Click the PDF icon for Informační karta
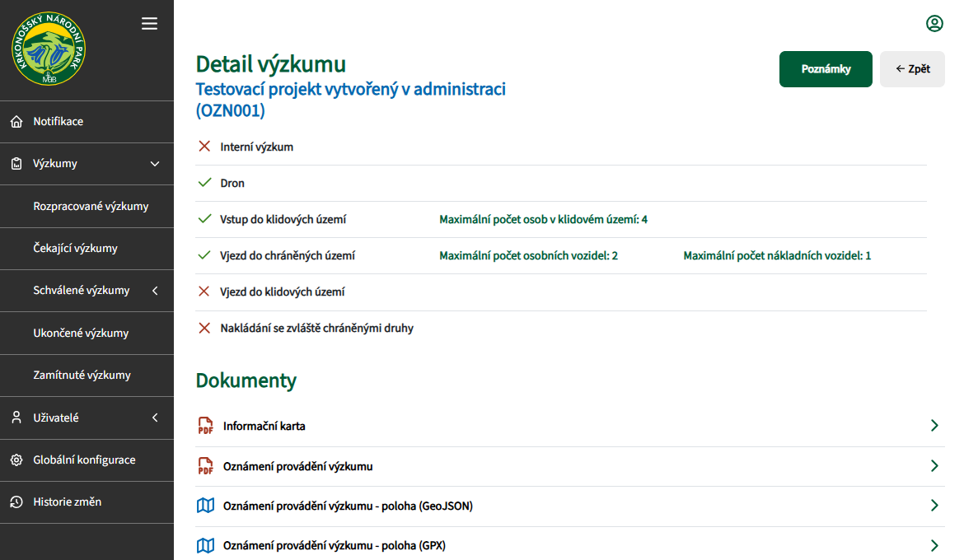The width and height of the screenshot is (964, 560). (205, 426)
